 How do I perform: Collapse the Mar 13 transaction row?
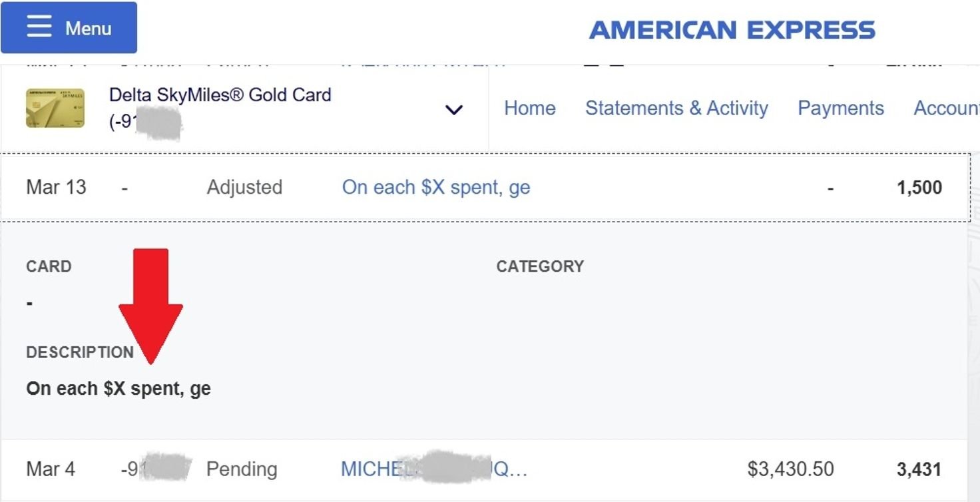click(56, 187)
